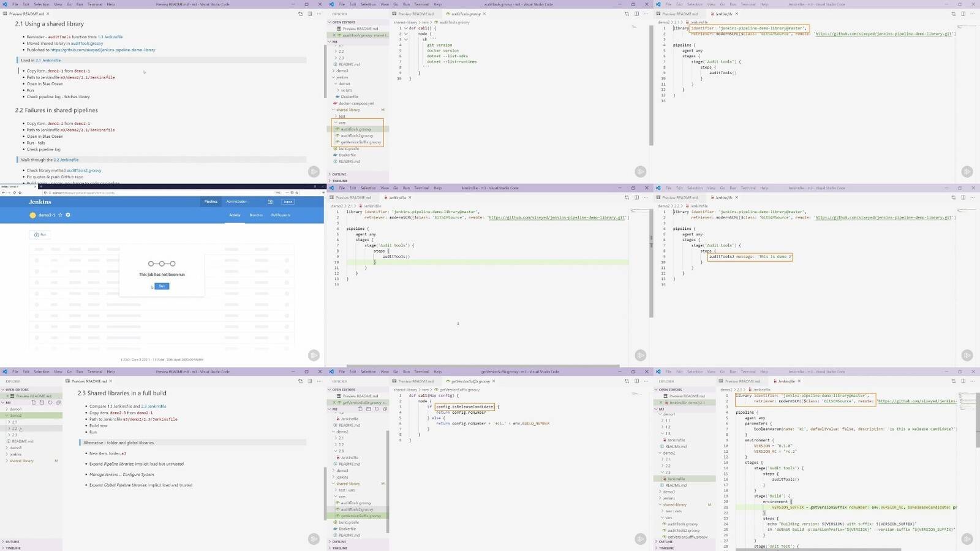The width and height of the screenshot is (980, 551).
Task: Switch to Preview README.md tab in auditTools.groovy window
Action: tap(415, 13)
